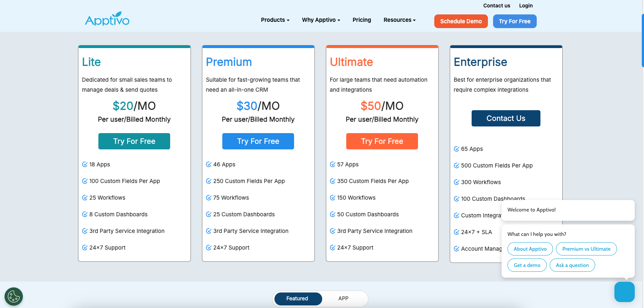The image size is (644, 308).
Task: Click Enterprise Contact Us button
Action: [x=506, y=118]
